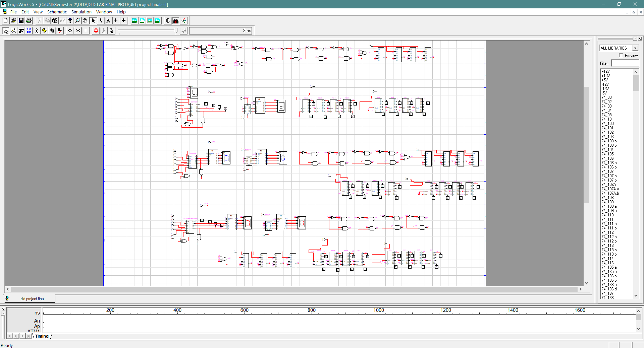Select the text tool (A icon)
The width and height of the screenshot is (644, 348).
click(x=108, y=21)
